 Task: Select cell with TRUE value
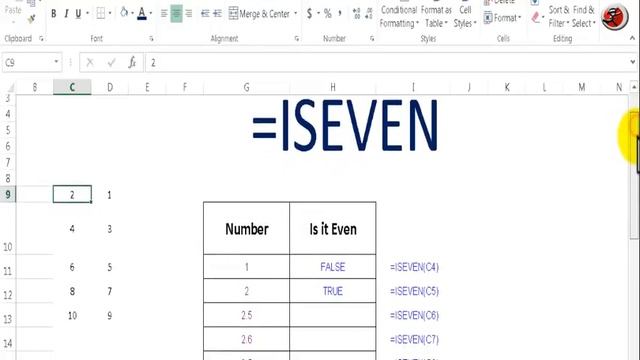click(x=333, y=291)
